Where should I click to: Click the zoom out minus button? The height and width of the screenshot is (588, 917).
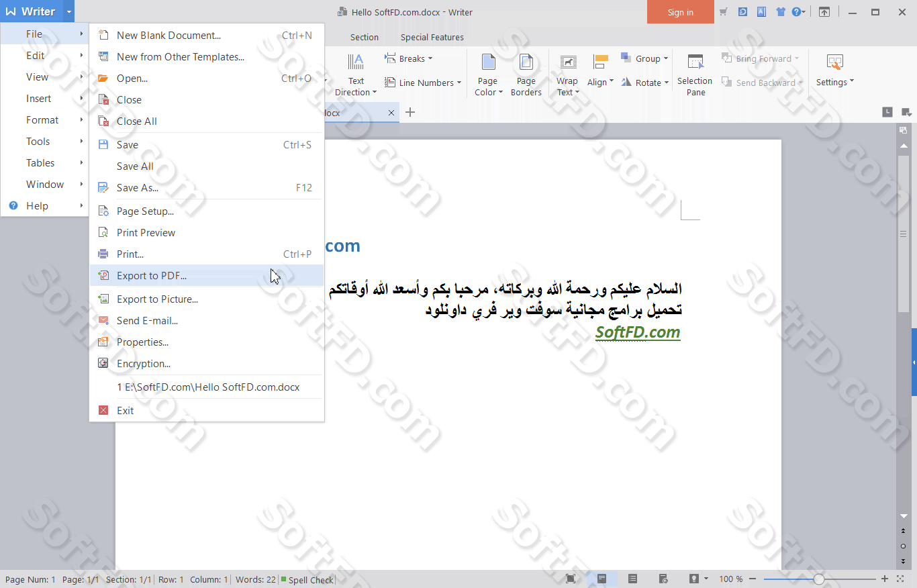(x=753, y=579)
